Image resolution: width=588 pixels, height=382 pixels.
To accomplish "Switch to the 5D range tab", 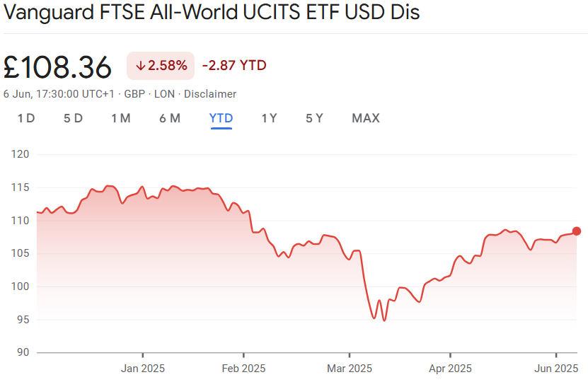I will [73, 118].
